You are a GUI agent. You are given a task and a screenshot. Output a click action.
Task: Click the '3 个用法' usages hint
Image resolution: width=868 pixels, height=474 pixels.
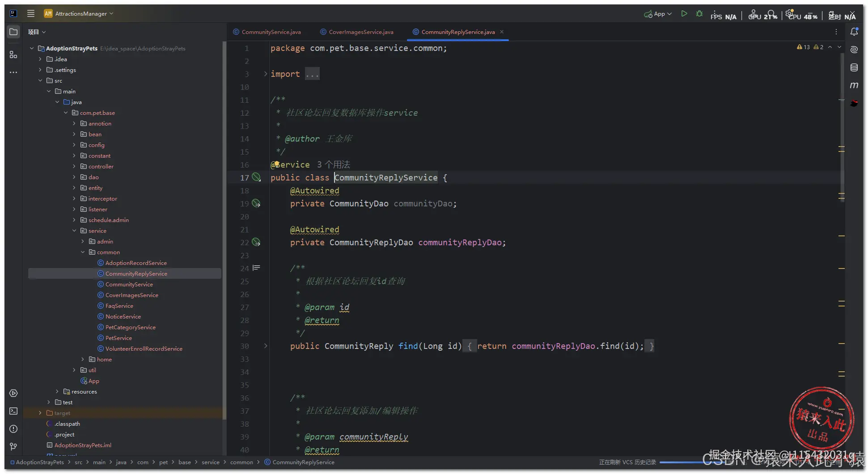(x=334, y=164)
